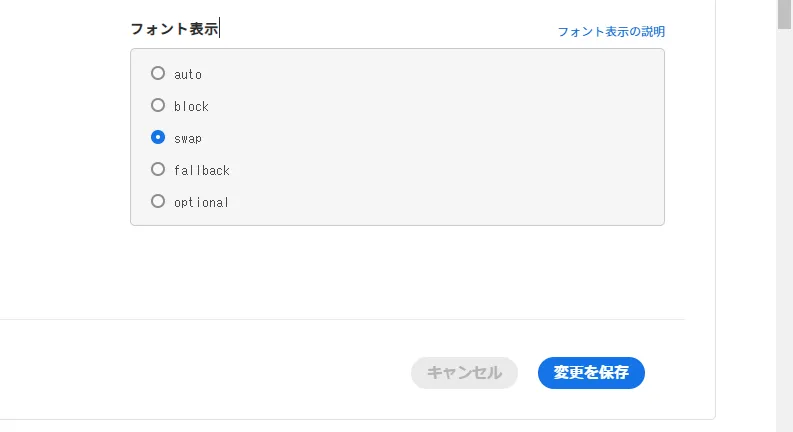Select the block radio button

point(157,105)
